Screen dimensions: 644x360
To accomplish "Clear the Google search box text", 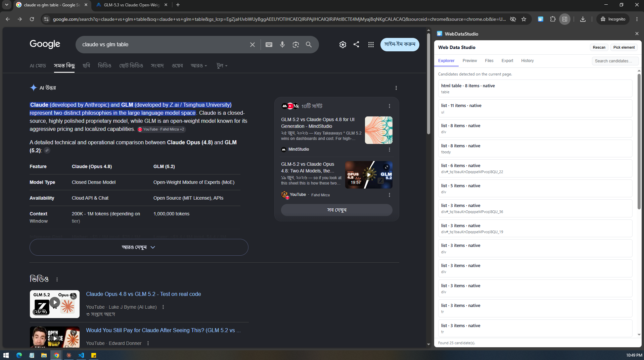I will (x=252, y=45).
